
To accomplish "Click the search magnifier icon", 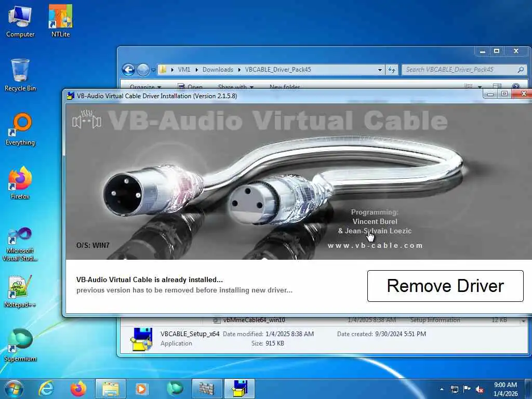I will click(521, 70).
